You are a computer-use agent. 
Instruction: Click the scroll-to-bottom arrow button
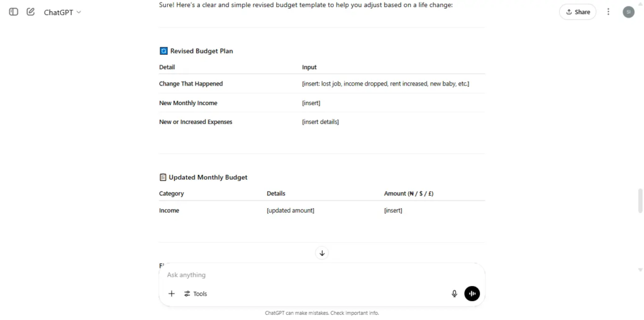pos(322,253)
